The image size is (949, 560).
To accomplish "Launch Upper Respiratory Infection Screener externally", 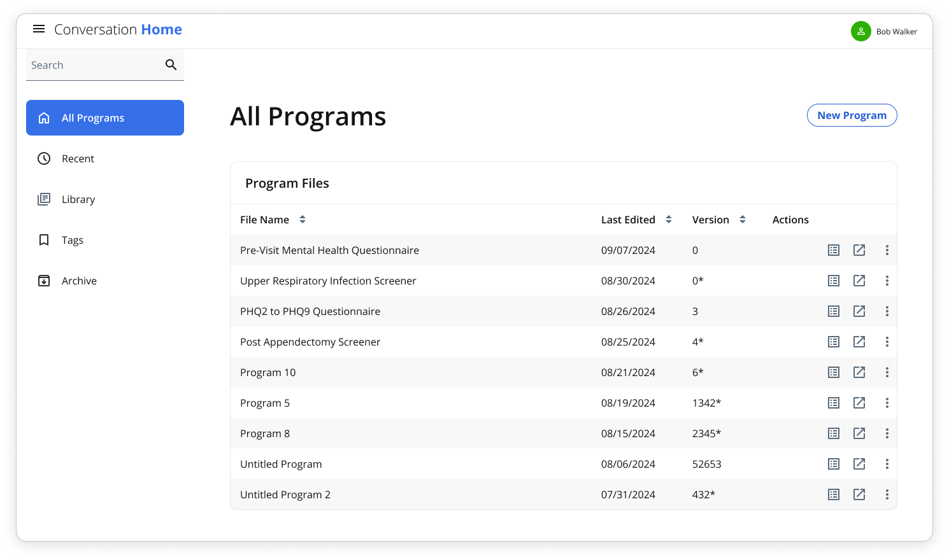I will [859, 281].
